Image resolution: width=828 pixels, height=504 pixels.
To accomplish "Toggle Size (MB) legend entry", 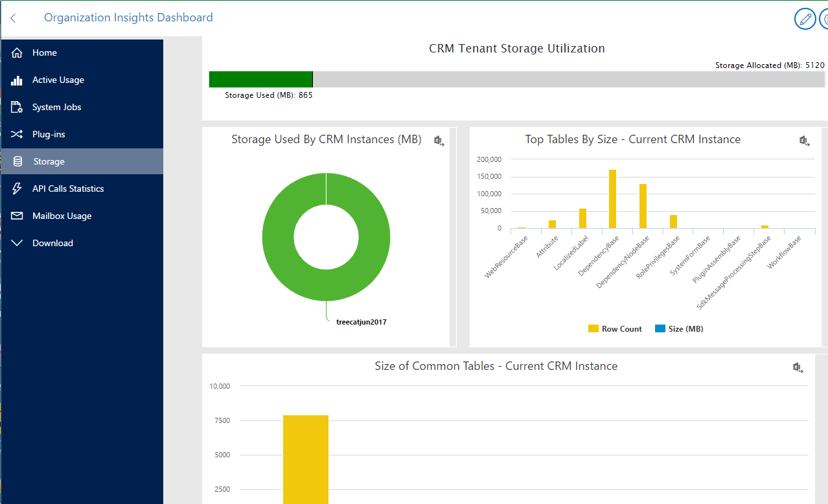I will click(x=679, y=329).
